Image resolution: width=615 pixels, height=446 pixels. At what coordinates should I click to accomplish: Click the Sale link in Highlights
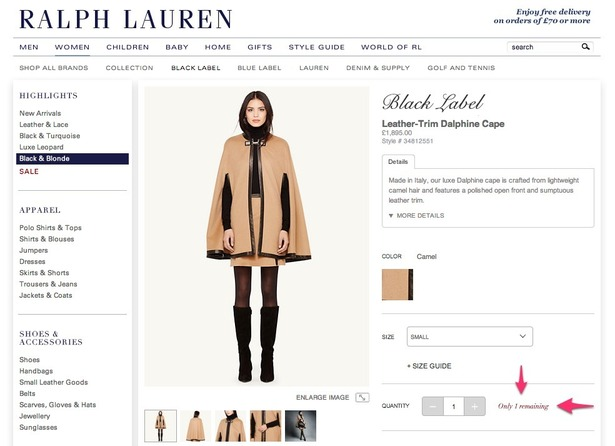point(29,171)
